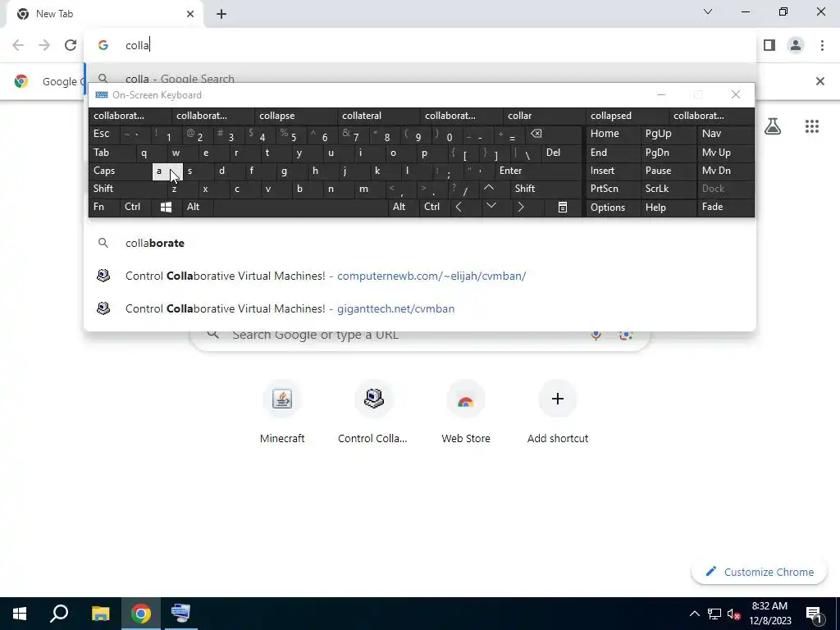Dismiss the Google Chrome info bar

(819, 81)
